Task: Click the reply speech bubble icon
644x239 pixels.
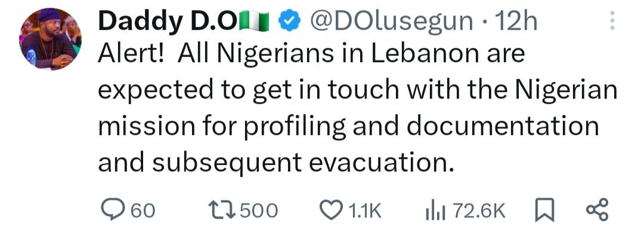Action: 112,210
